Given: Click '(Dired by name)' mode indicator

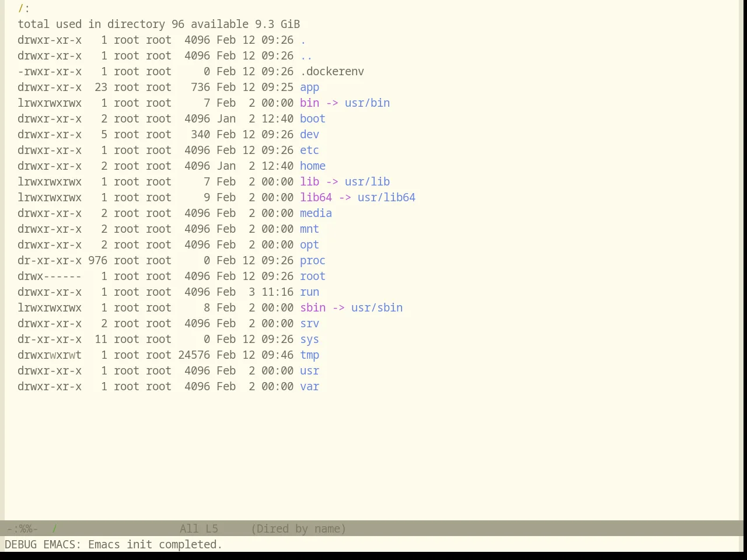Looking at the screenshot, I should [298, 529].
